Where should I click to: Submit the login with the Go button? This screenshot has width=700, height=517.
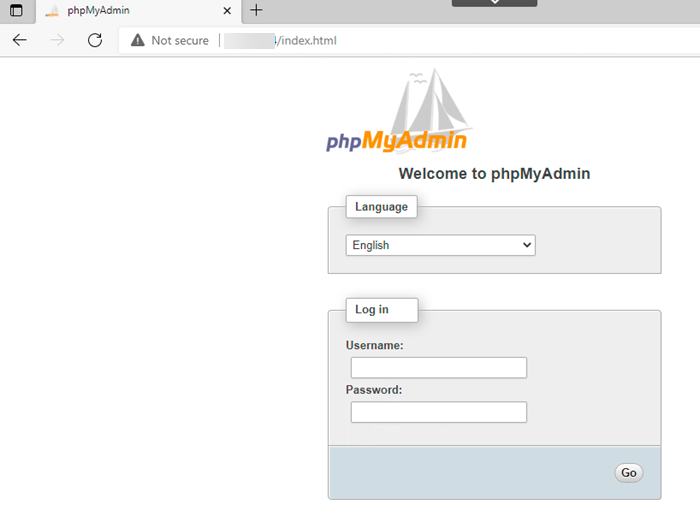point(629,473)
